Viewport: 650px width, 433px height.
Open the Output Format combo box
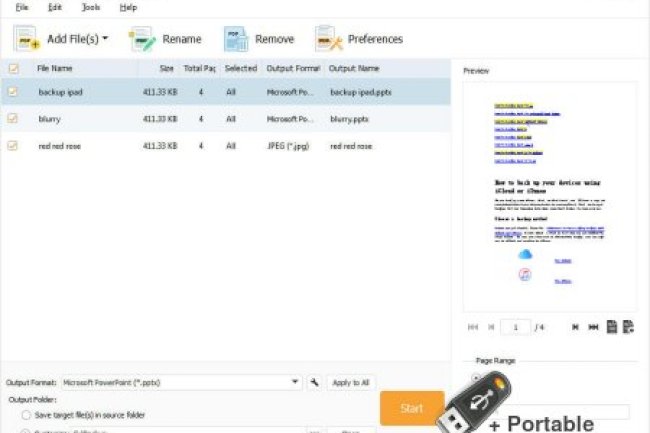[x=182, y=382]
